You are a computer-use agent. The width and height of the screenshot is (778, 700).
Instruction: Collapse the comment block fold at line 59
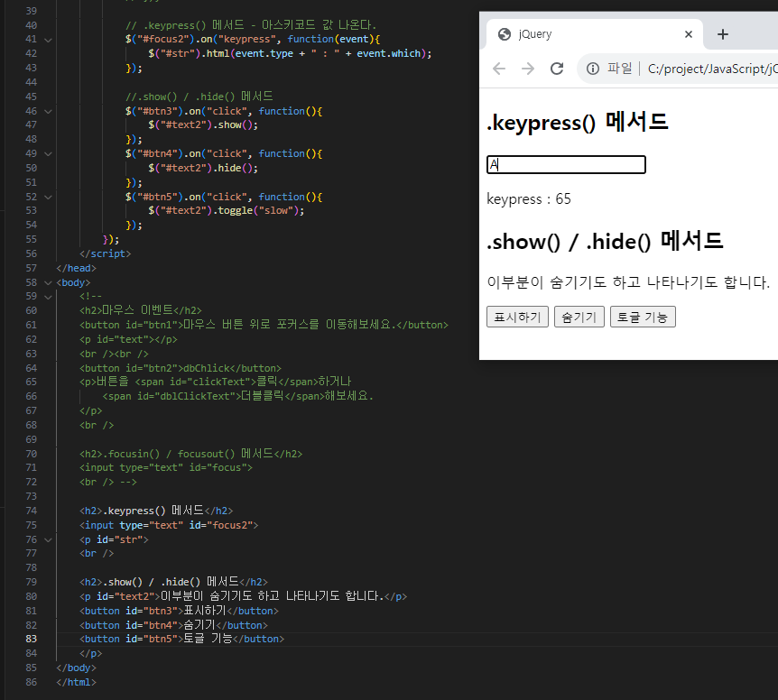48,297
